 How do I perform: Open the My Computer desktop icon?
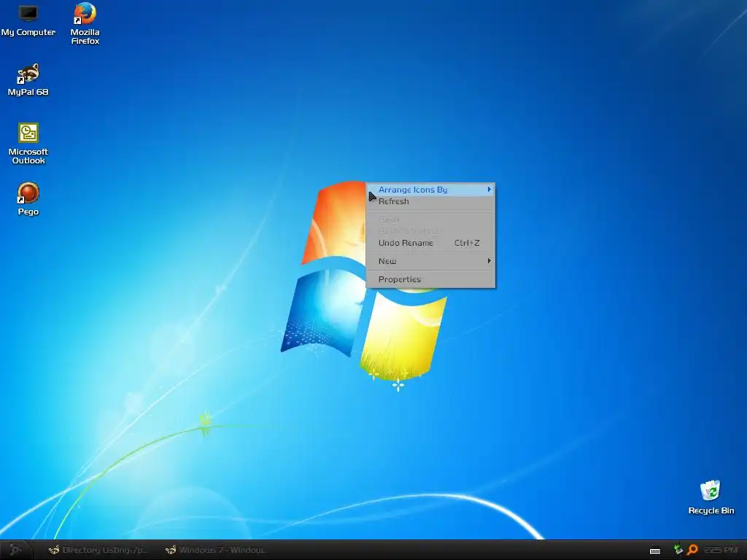coord(28,20)
